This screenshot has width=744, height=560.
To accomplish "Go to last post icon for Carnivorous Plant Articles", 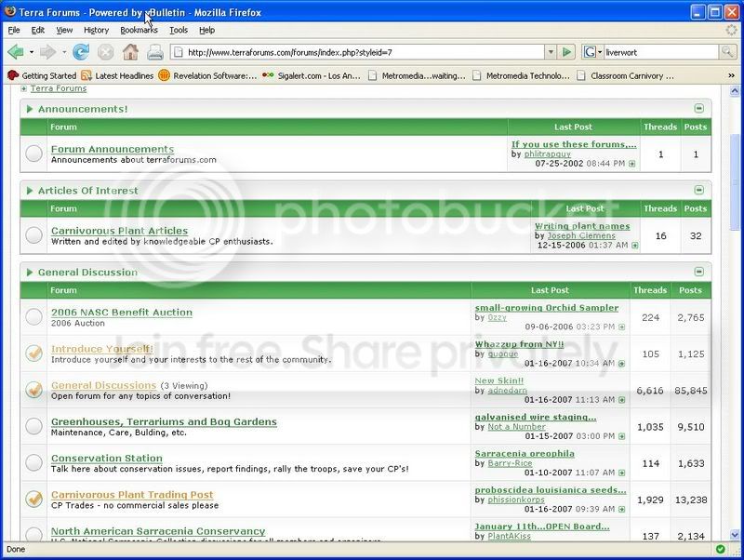I will coord(635,246).
